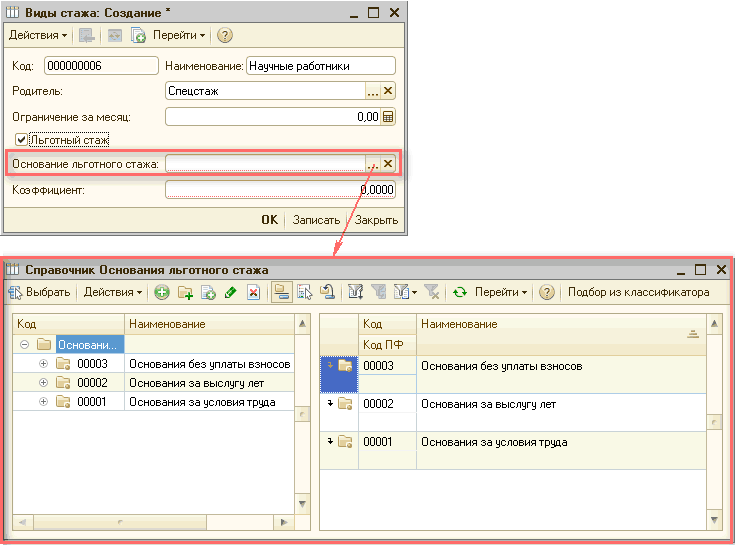Collapse the root Основани... tree folder
The height and width of the screenshot is (545, 735).
[x=23, y=344]
